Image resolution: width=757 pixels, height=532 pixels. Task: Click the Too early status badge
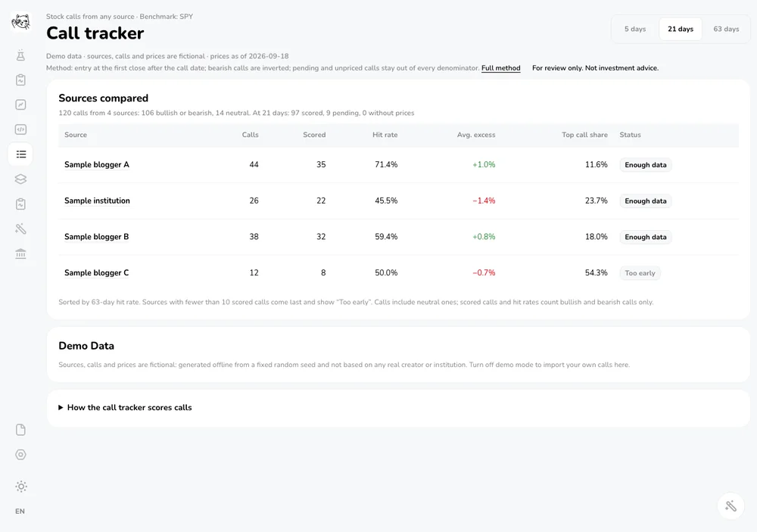pyautogui.click(x=640, y=272)
